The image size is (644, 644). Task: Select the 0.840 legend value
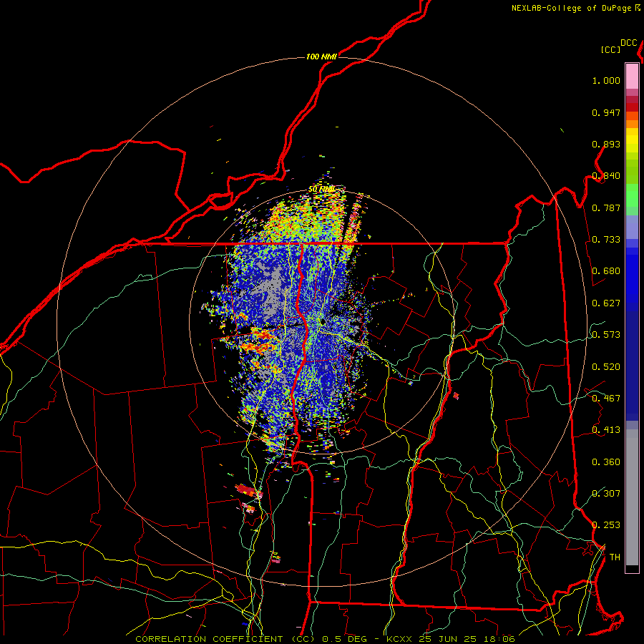point(606,176)
